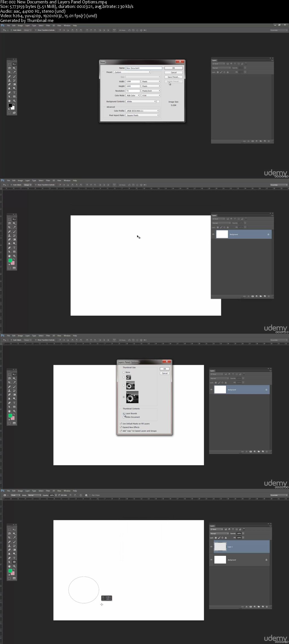
Task: Open Resolution units dropdown showing Pixels/Inch
Action: point(151,91)
